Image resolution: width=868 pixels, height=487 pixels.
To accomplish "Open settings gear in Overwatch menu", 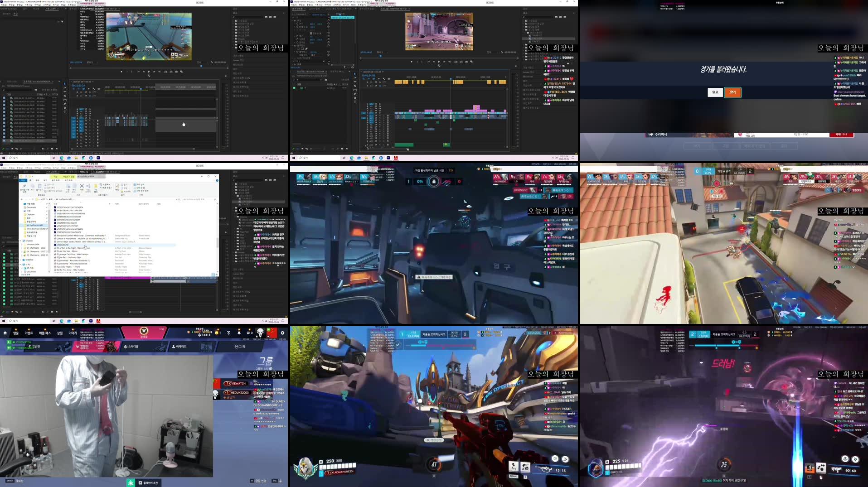I will click(x=282, y=333).
